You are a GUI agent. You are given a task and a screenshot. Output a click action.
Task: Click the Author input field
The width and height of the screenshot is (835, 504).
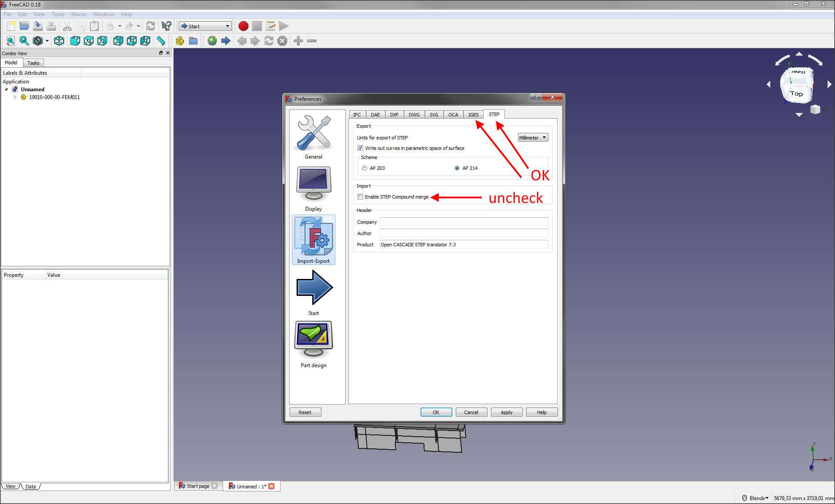464,233
